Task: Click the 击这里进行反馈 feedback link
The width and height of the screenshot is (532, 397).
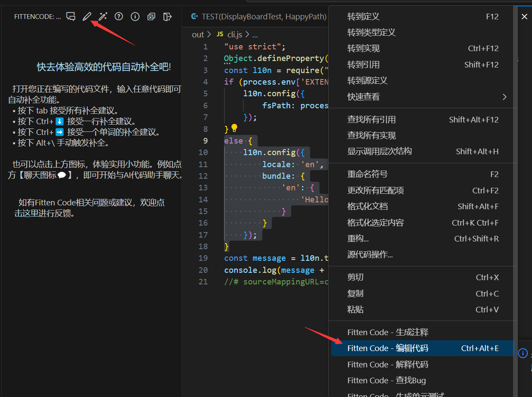Action: (44, 214)
